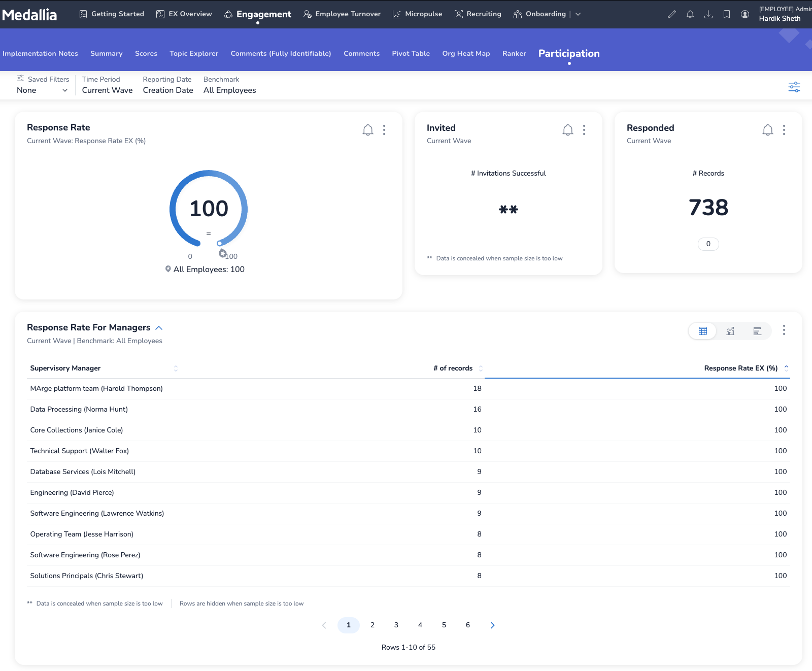Image resolution: width=812 pixels, height=671 pixels.
Task: Click the pencil edit icon in top bar
Action: 671,14
